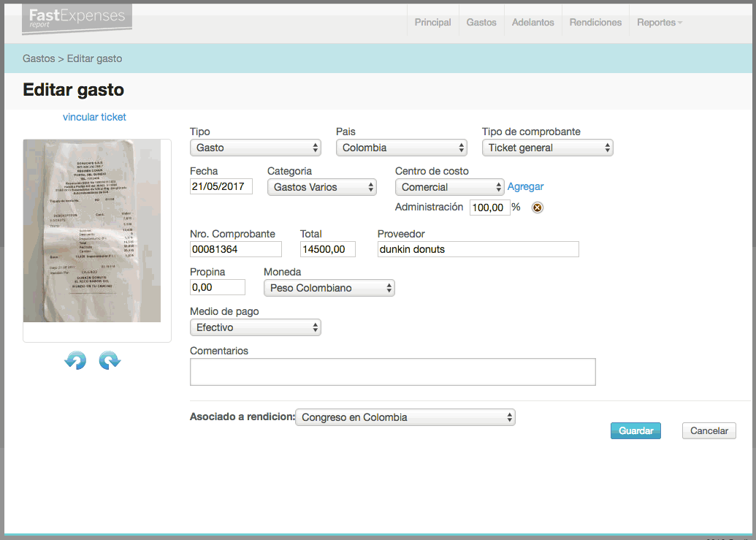This screenshot has width=756, height=540.
Task: Open the Gastos menu item
Action: [x=481, y=22]
